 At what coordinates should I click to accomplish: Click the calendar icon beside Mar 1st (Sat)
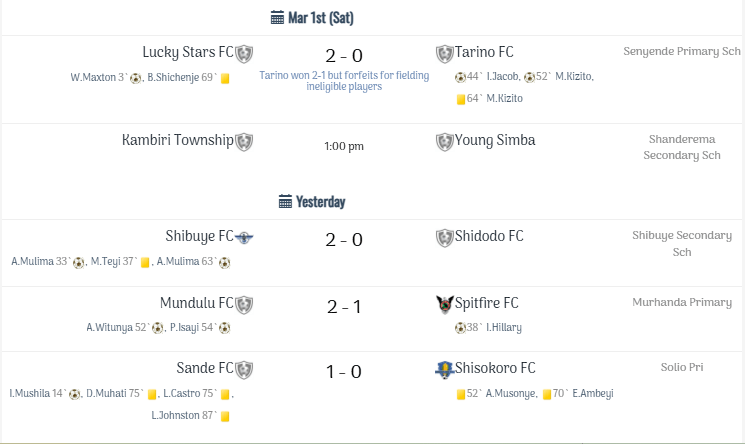[x=278, y=18]
